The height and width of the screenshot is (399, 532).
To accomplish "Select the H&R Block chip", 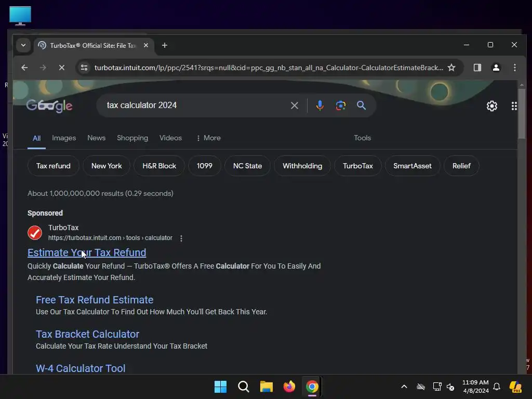I will (x=159, y=166).
